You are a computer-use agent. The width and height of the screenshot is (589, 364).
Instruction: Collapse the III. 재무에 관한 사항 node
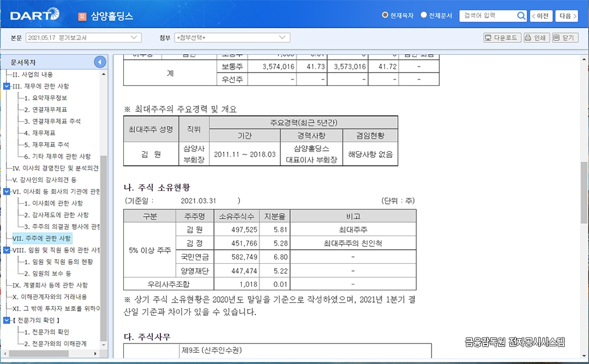pos(6,86)
